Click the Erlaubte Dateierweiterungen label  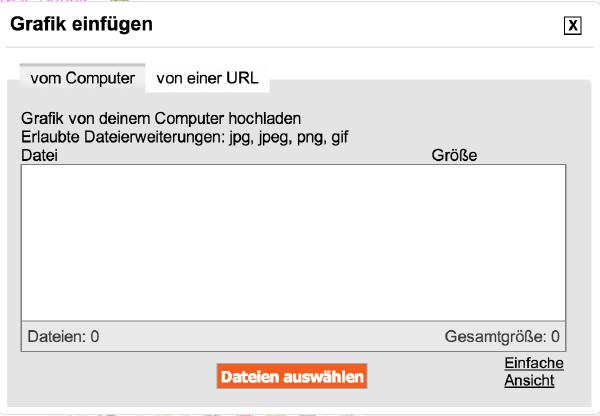click(x=123, y=137)
